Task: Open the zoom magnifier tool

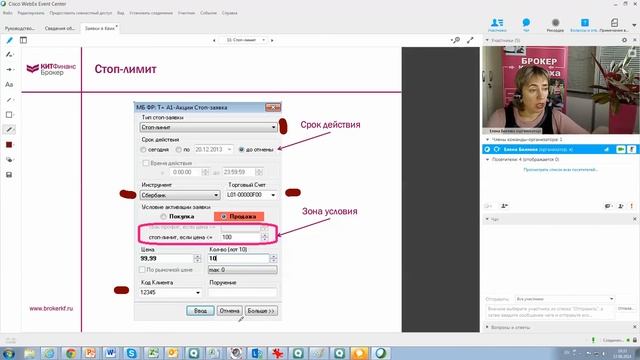Action: pyautogui.click(x=456, y=40)
